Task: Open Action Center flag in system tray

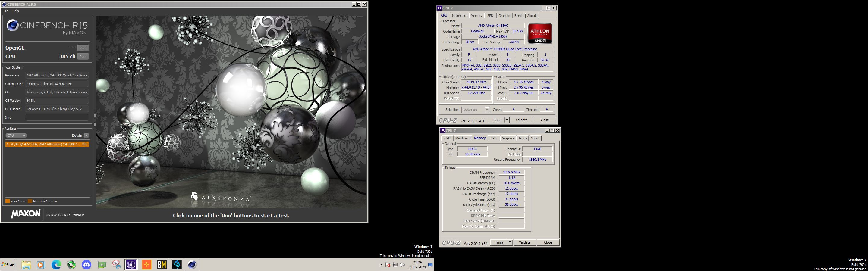Action: coord(388,265)
